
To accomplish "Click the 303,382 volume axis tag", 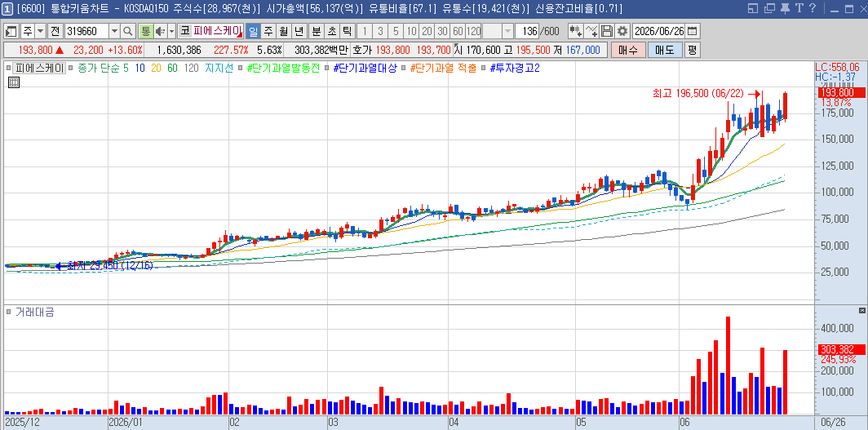I will coord(840,349).
